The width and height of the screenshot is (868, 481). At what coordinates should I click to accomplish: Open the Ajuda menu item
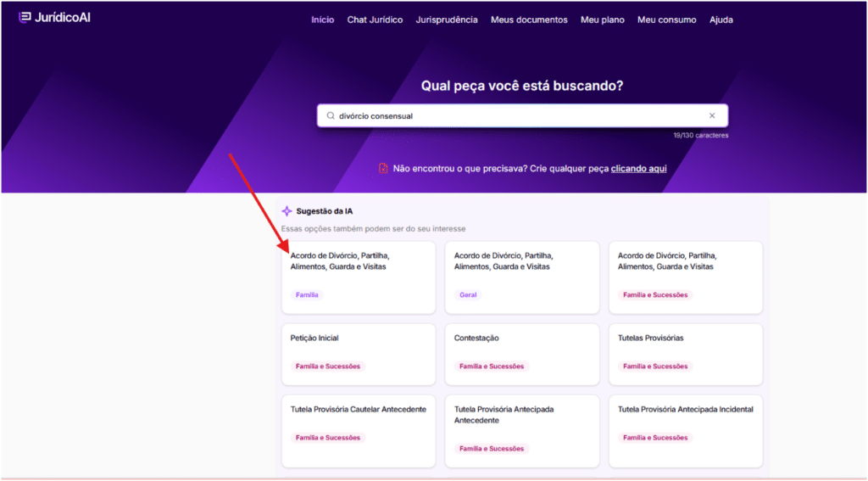pos(721,20)
